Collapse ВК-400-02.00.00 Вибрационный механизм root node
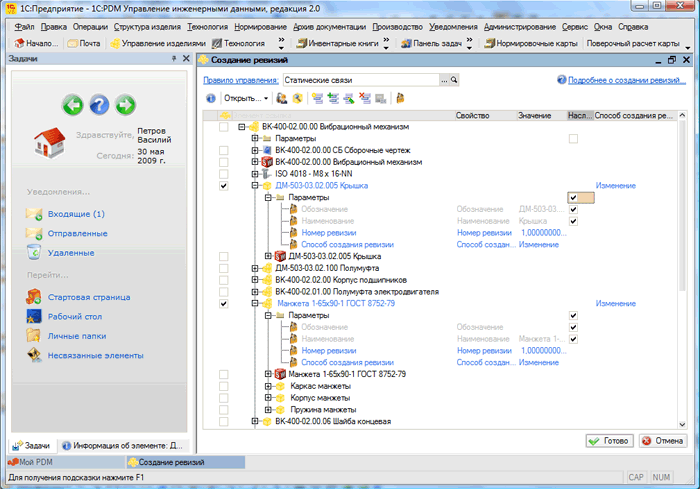Screen dimensions: 700x489 click(x=242, y=127)
